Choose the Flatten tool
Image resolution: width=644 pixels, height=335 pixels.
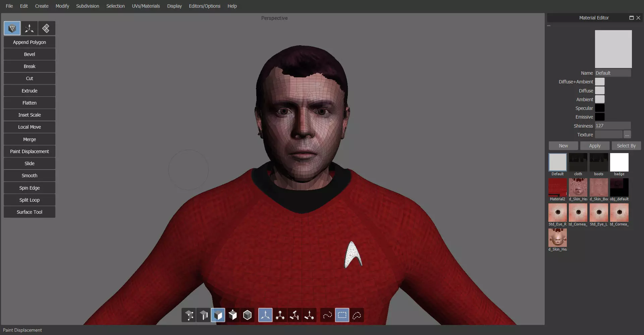point(30,103)
